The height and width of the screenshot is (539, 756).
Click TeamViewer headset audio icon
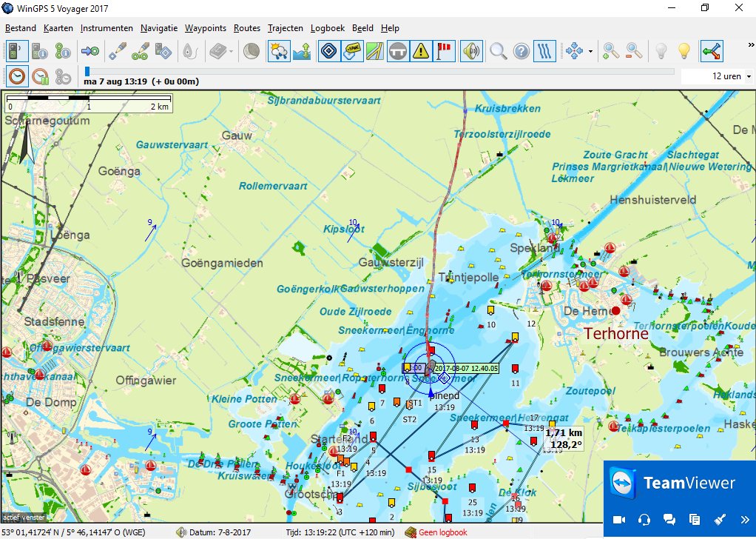[x=644, y=519]
